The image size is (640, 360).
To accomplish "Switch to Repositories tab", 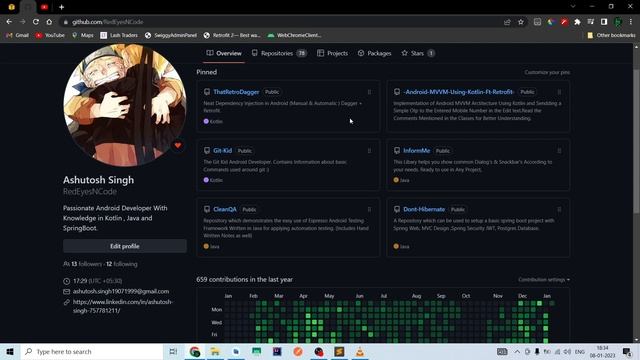I will click(x=279, y=53).
